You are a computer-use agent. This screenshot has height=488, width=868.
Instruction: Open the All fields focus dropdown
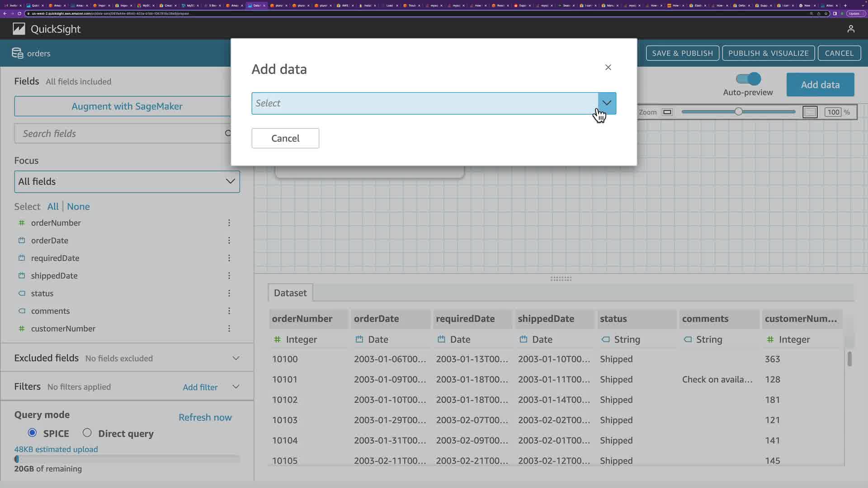coord(127,182)
